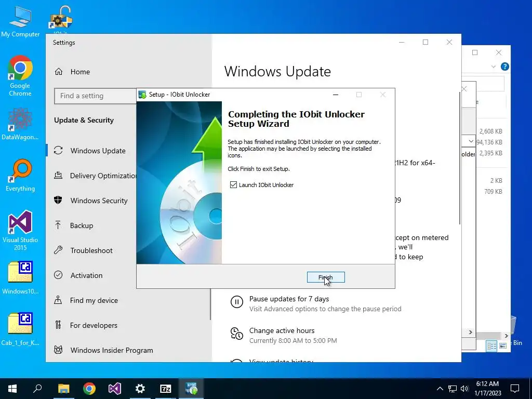Click the blue help icon in Explorer window
Screen dimensions: 532x399
click(x=505, y=66)
